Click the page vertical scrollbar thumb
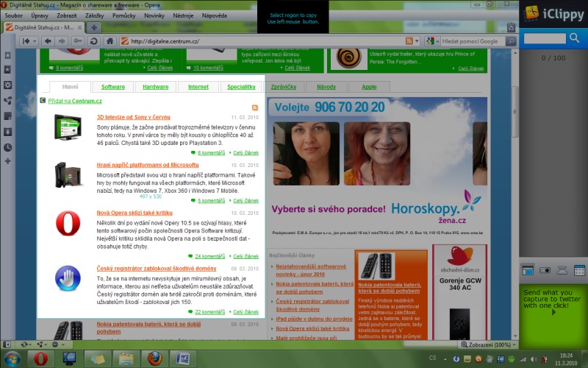 point(515,112)
